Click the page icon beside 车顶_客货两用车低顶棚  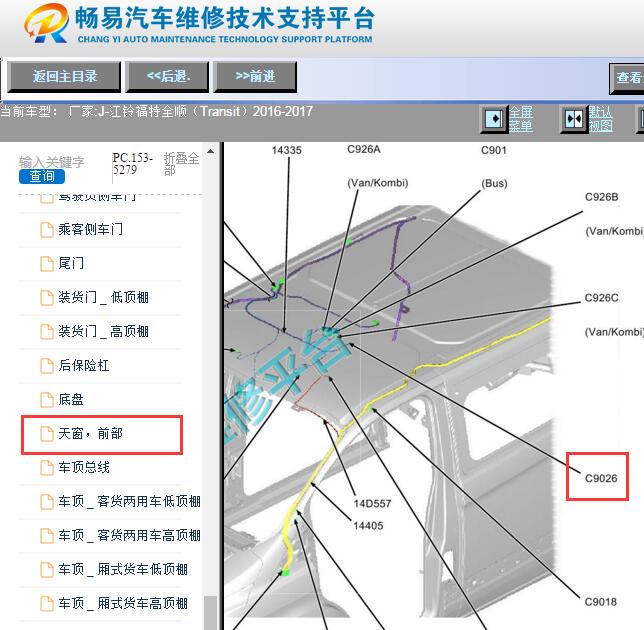pos(46,502)
